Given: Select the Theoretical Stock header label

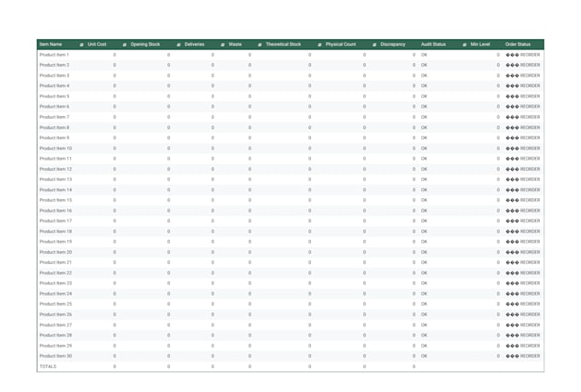Looking at the screenshot, I should (284, 44).
